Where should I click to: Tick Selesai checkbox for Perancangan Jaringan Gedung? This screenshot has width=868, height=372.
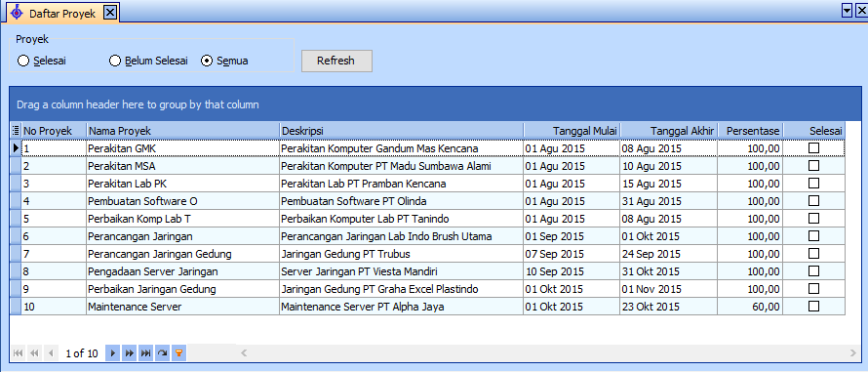click(x=813, y=253)
